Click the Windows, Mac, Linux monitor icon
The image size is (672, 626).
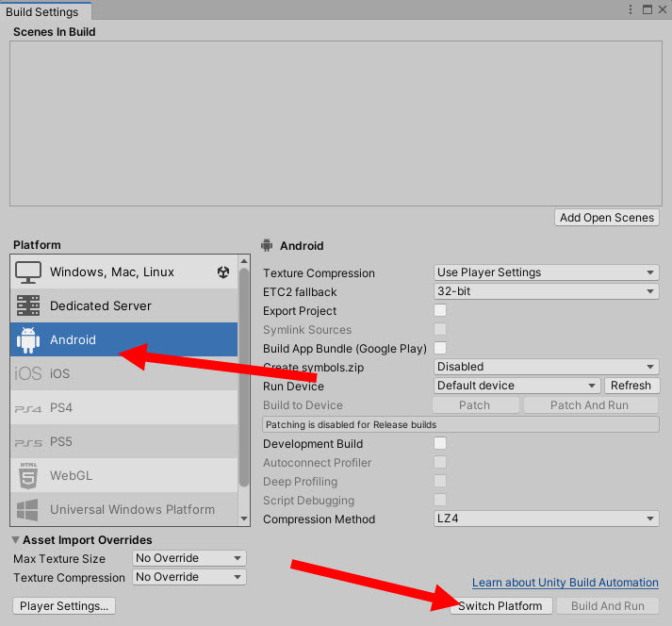[28, 272]
